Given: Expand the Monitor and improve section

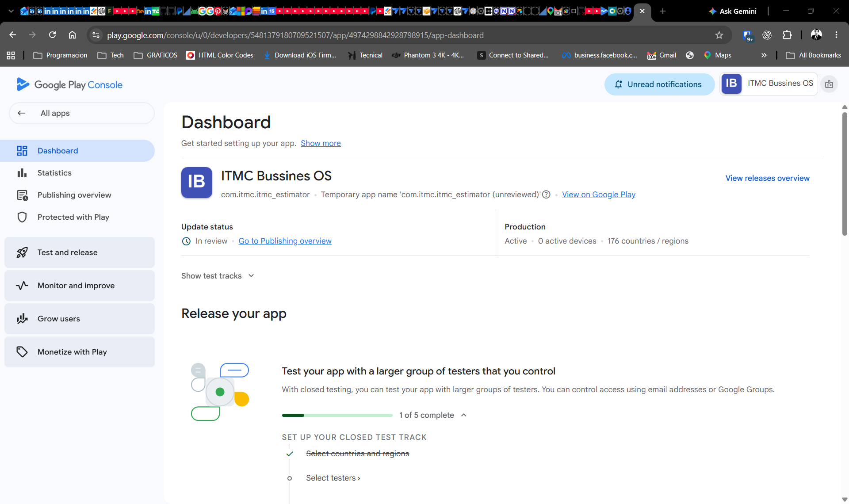Looking at the screenshot, I should (x=80, y=286).
